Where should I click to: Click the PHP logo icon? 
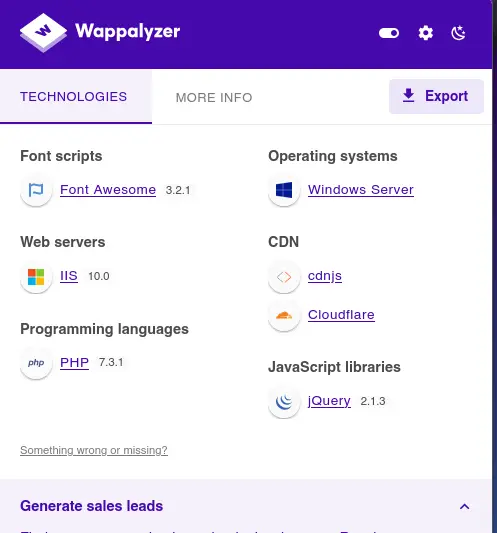[36, 363]
